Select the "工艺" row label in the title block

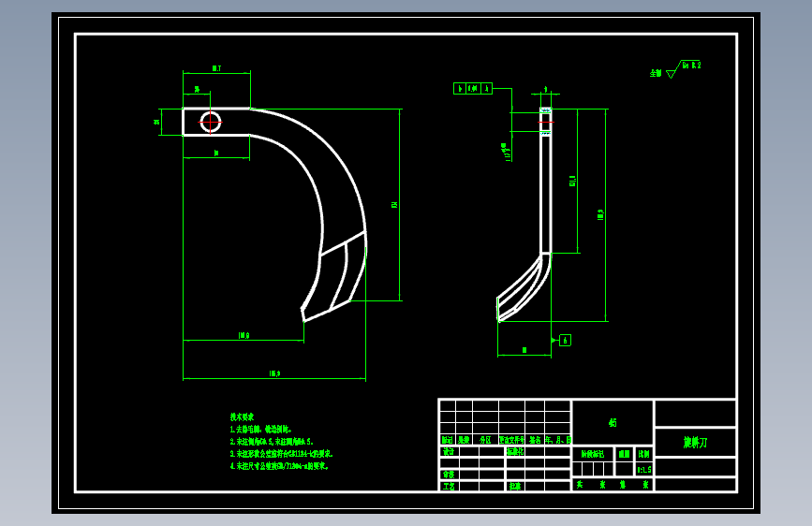pyautogui.click(x=449, y=486)
